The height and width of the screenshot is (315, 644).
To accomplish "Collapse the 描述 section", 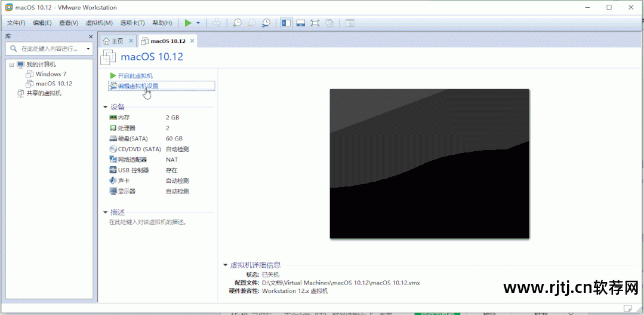I will coord(106,212).
